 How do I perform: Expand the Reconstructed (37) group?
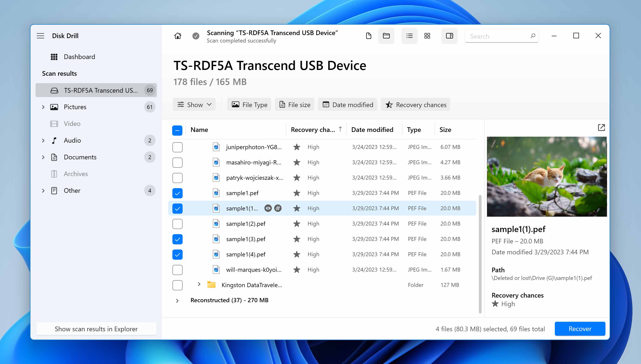[177, 301]
